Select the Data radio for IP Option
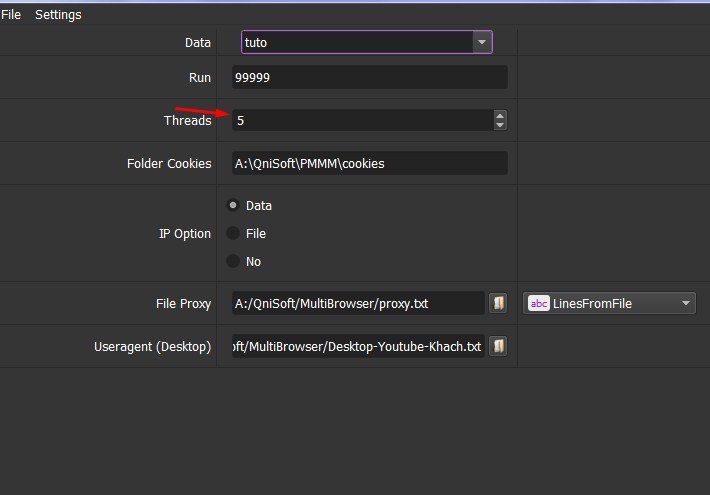 233,205
